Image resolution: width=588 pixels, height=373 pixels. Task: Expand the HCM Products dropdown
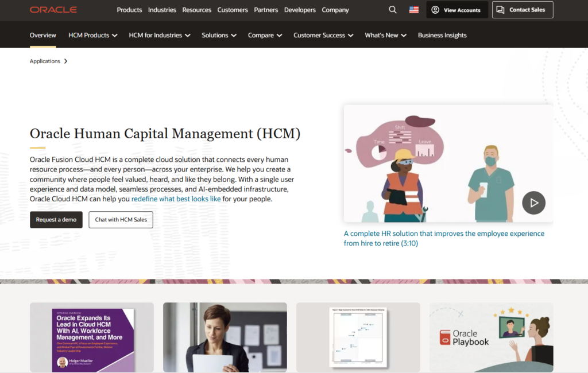[92, 35]
